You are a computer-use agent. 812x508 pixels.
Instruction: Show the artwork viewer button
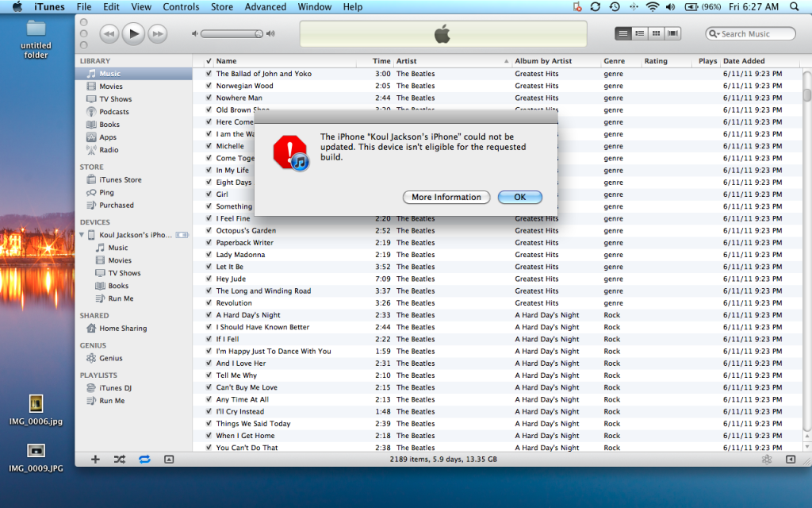[169, 460]
